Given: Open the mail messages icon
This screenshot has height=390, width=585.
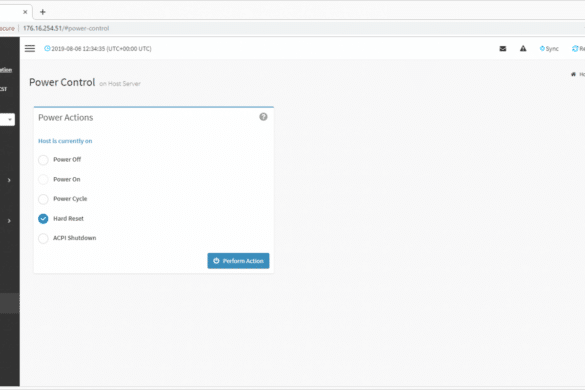Looking at the screenshot, I should (503, 49).
